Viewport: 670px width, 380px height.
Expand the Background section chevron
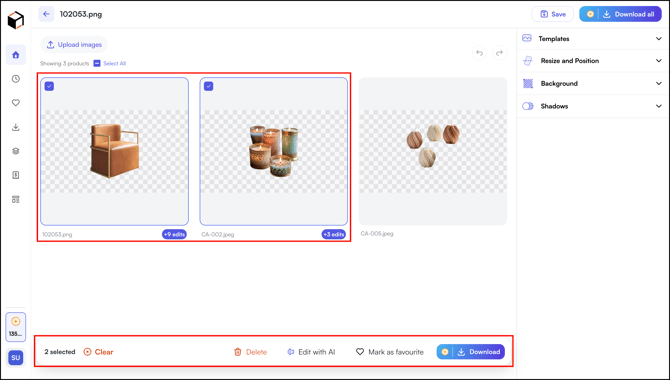coord(658,83)
